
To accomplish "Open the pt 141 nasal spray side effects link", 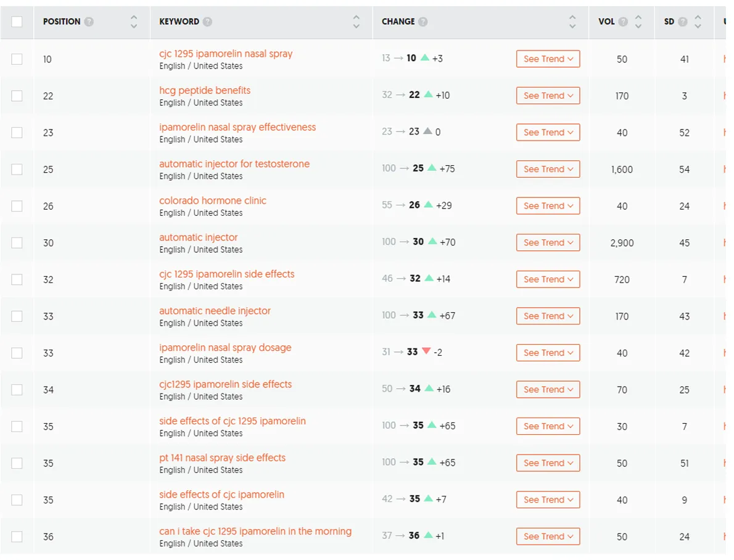I will point(222,458).
